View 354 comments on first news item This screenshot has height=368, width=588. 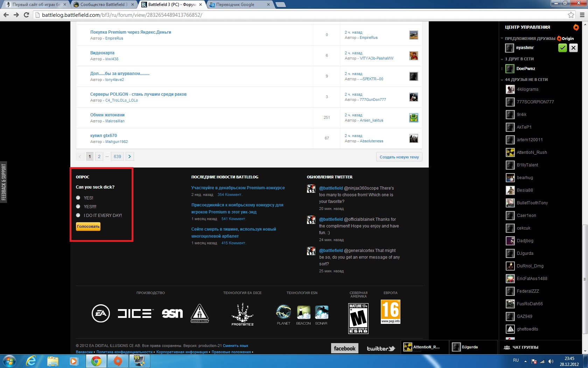[230, 195]
